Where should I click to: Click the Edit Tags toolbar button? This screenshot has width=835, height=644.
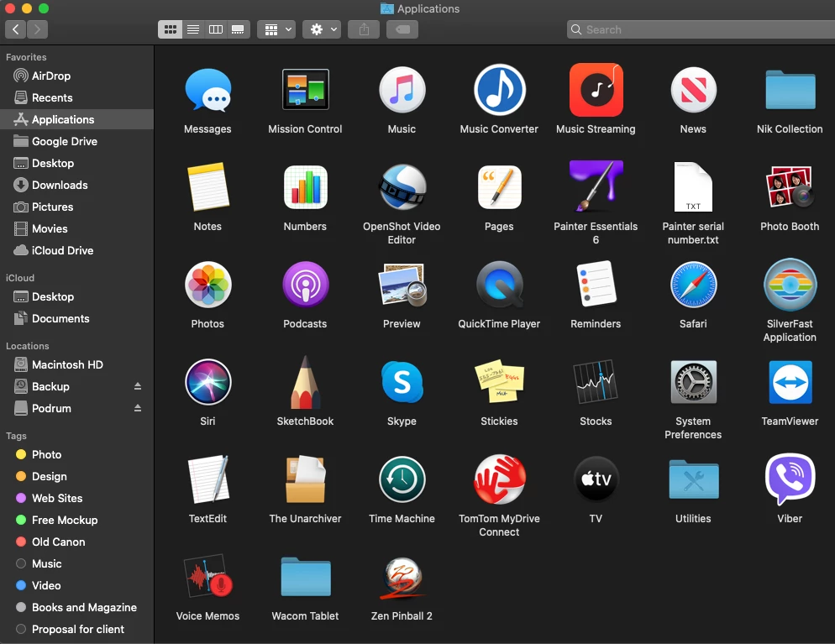(402, 29)
